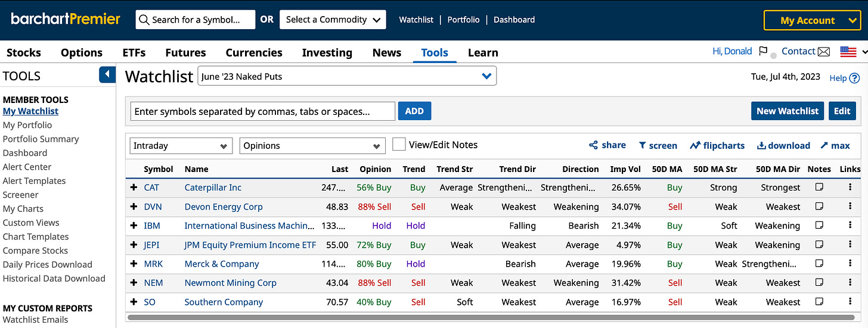
Task: Toggle the View/Edit Notes checkbox
Action: (x=399, y=145)
